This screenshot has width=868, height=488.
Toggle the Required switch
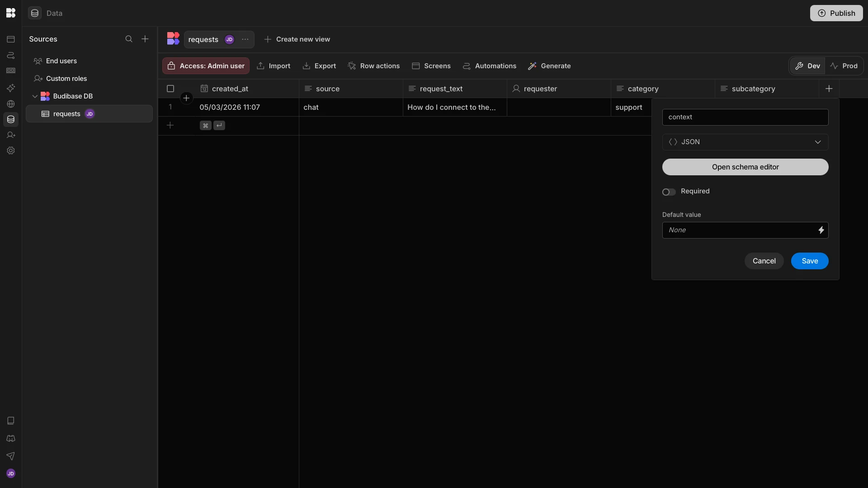pos(669,192)
